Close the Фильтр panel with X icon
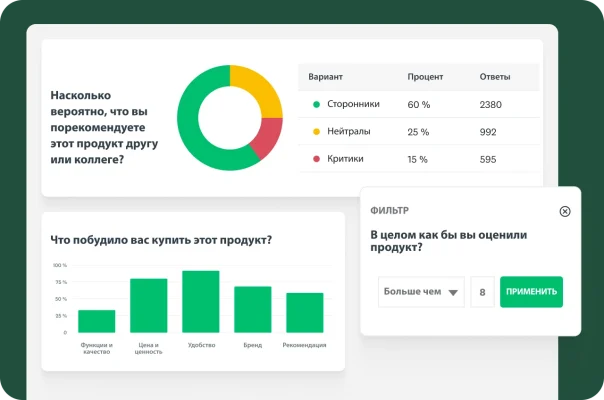The image size is (604, 400). (x=565, y=211)
